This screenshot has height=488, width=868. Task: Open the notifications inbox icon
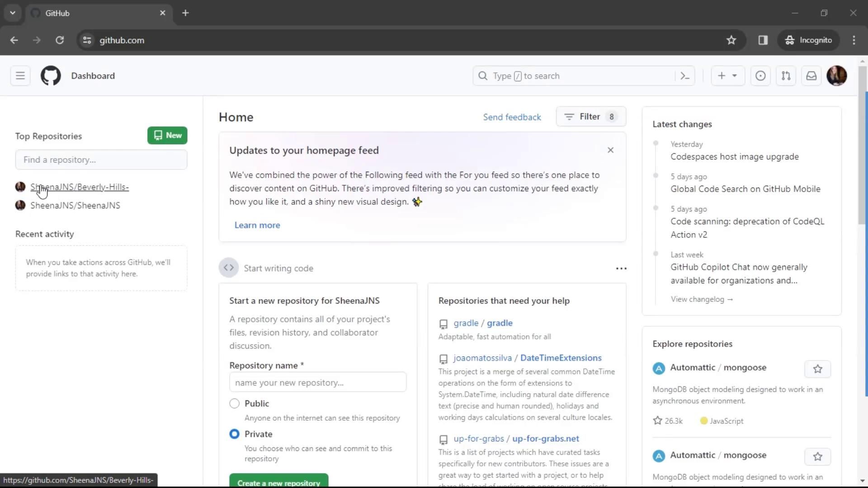click(x=811, y=76)
